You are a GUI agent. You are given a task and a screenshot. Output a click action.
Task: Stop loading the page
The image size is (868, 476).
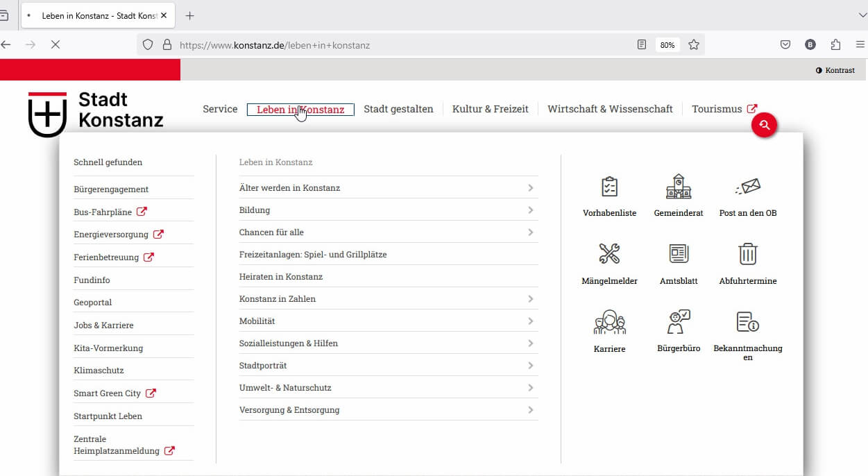tap(56, 44)
